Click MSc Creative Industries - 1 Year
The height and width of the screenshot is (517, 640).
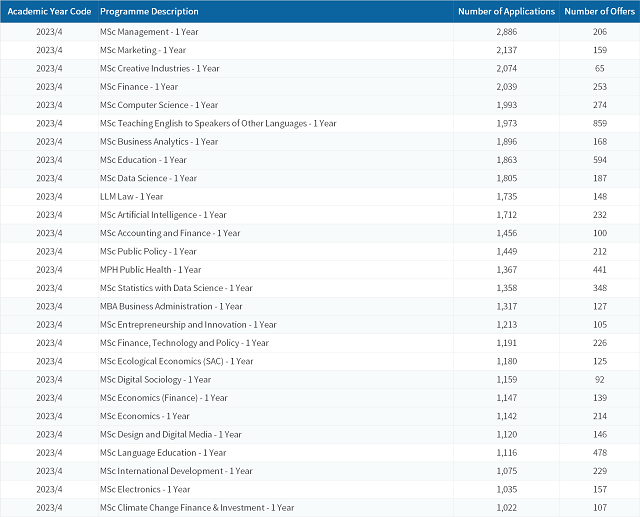[160, 69]
